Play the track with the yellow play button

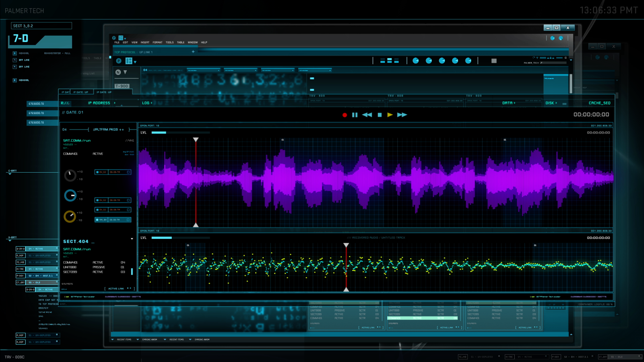click(390, 115)
